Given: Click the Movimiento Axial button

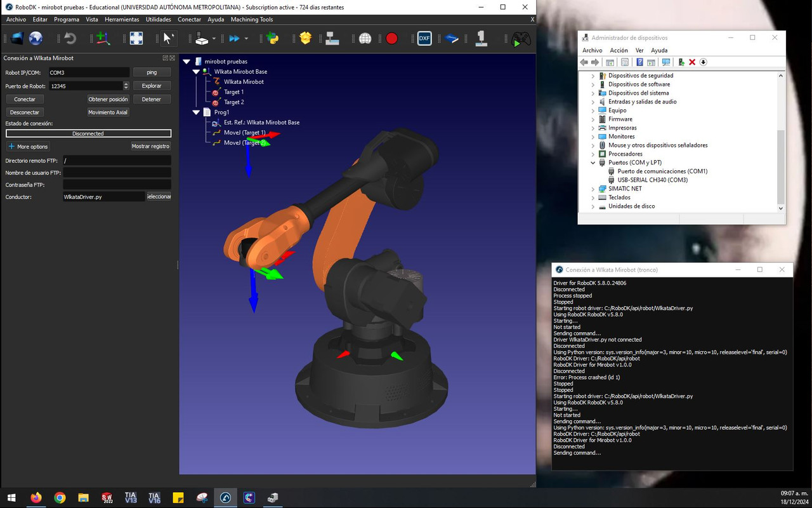Looking at the screenshot, I should click(108, 112).
